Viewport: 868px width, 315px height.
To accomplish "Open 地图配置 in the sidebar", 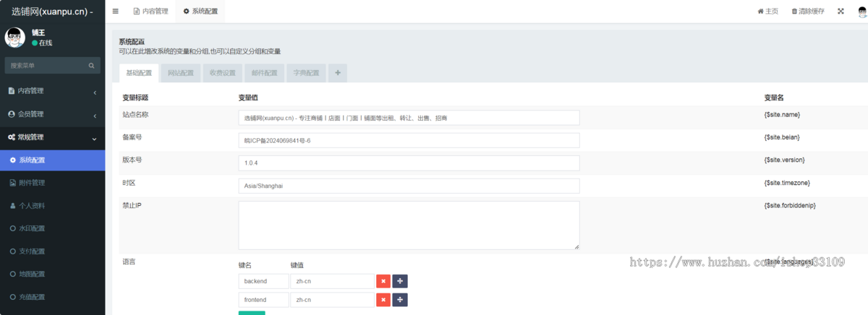I will pyautogui.click(x=52, y=274).
